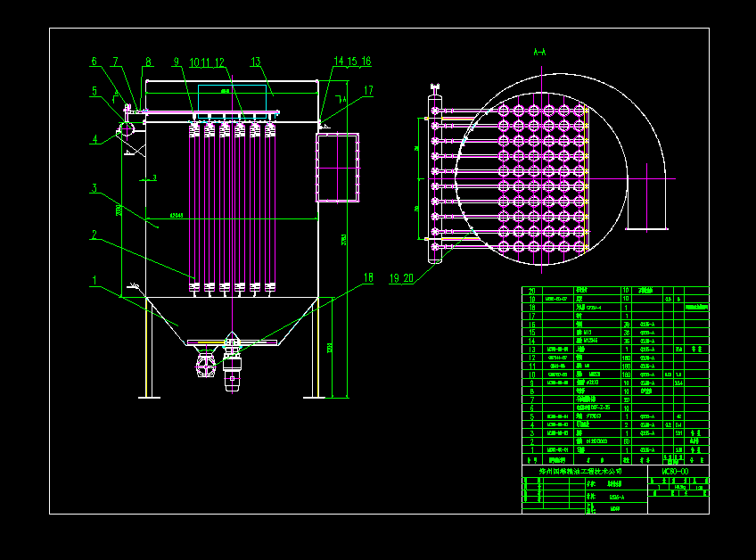Click the 3783 overall height dimension

pos(344,240)
